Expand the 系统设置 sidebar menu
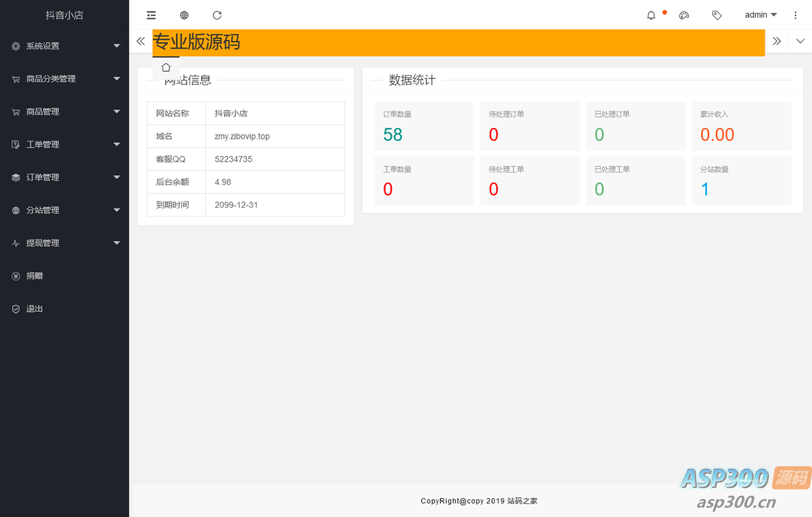Image resolution: width=812 pixels, height=517 pixels. point(64,46)
